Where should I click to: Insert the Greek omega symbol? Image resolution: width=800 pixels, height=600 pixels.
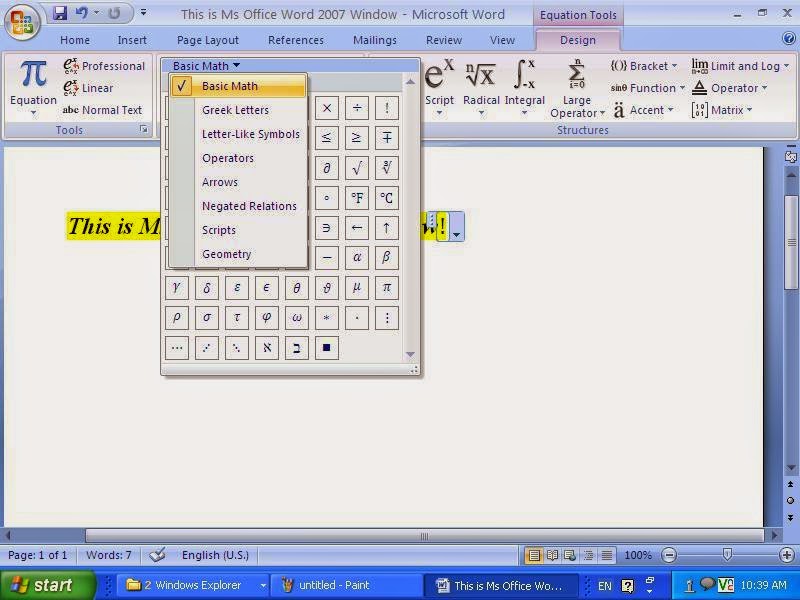pos(296,318)
